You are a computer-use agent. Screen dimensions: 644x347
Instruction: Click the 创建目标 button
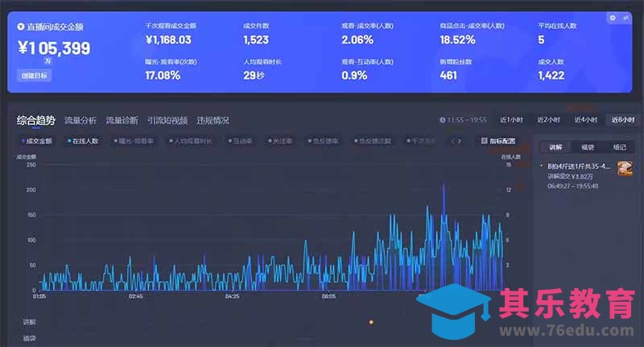(x=33, y=76)
